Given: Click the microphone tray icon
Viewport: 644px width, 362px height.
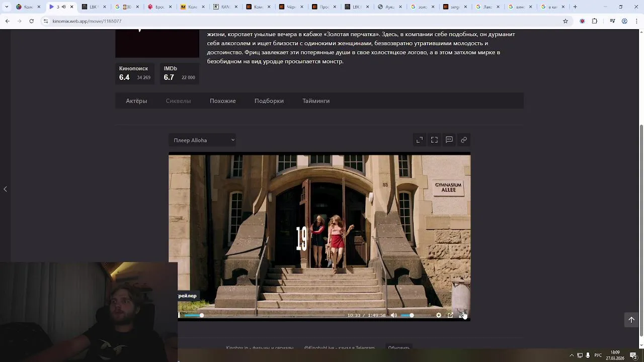Looking at the screenshot, I should tap(588, 355).
